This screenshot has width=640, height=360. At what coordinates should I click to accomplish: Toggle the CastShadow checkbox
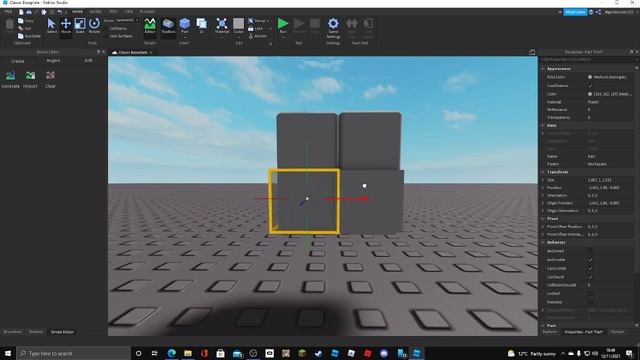(x=590, y=86)
